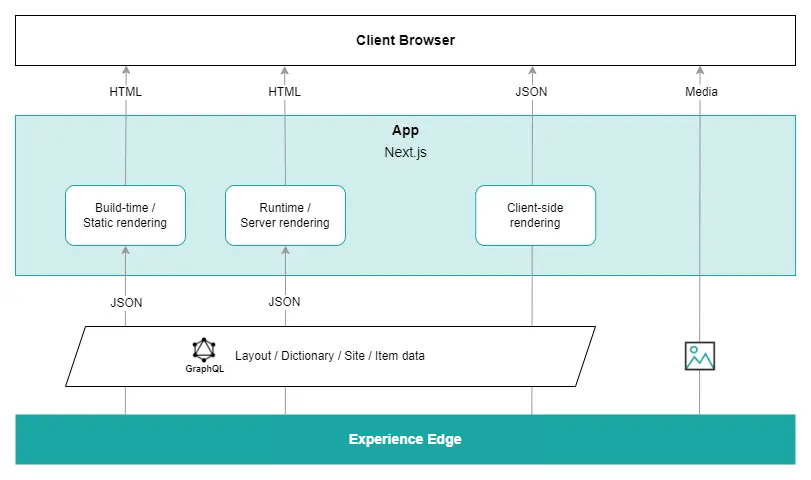
Task: Click the Layout / Dictionary / Site / Item data text
Action: 330,356
